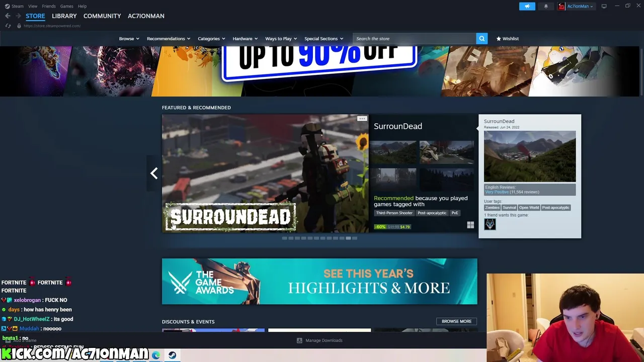Screen dimensions: 644x362
Task: Show the previous featured game arrow
Action: (154, 173)
